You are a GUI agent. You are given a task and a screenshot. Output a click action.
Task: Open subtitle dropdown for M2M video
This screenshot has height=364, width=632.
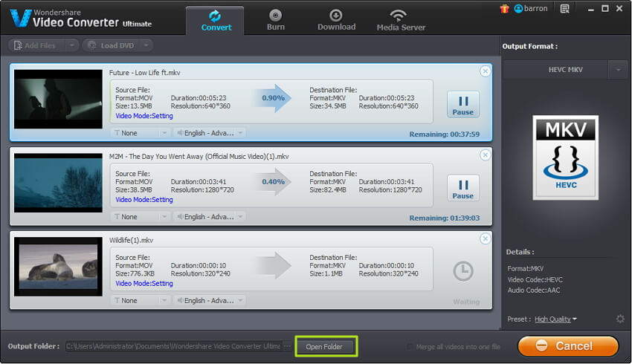point(141,217)
